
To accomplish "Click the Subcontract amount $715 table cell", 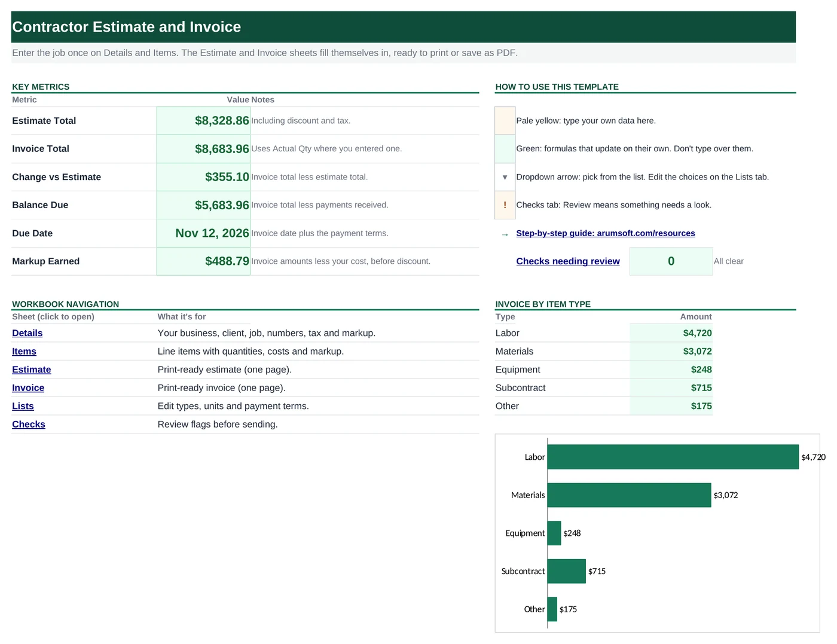I will click(x=671, y=388).
